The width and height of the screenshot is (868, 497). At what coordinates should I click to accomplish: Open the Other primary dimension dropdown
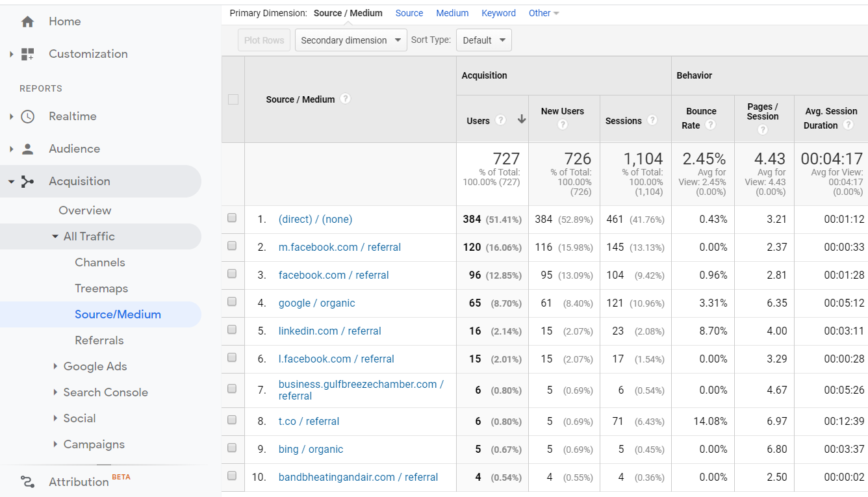[544, 13]
